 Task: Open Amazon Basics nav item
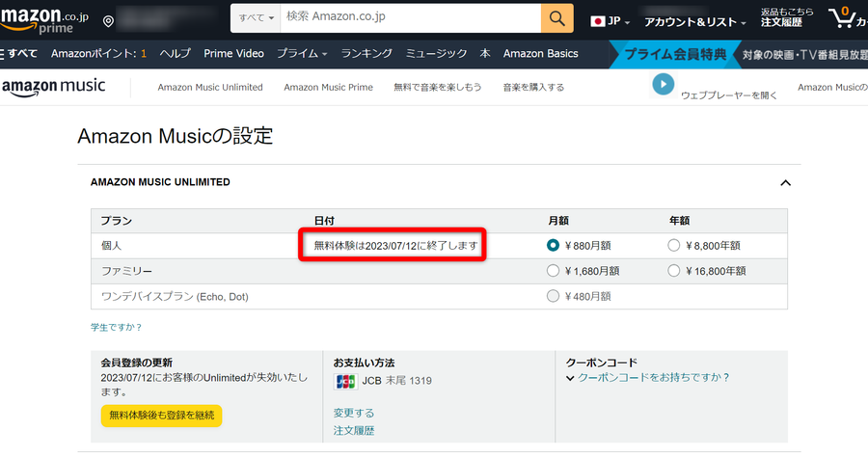point(540,54)
